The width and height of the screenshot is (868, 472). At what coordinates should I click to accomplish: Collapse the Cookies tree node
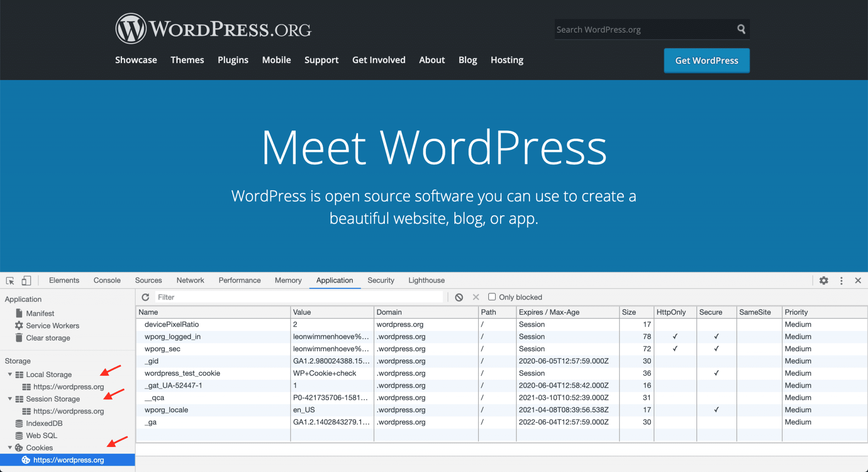coord(10,448)
